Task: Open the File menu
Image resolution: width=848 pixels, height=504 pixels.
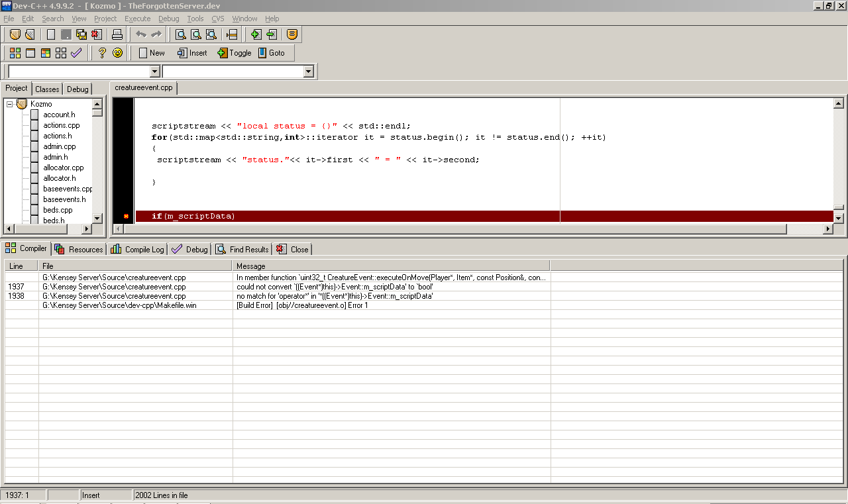Action: click(x=9, y=19)
